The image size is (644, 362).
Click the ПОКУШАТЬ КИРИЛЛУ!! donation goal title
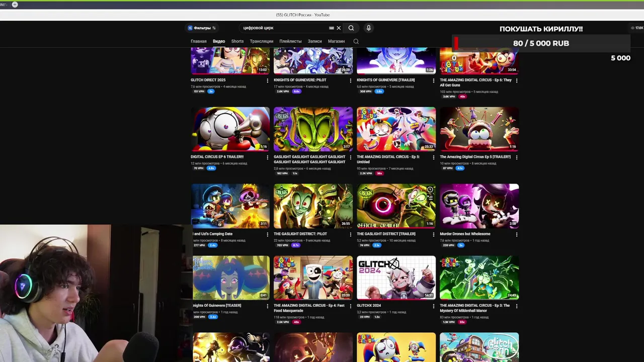pos(541,29)
